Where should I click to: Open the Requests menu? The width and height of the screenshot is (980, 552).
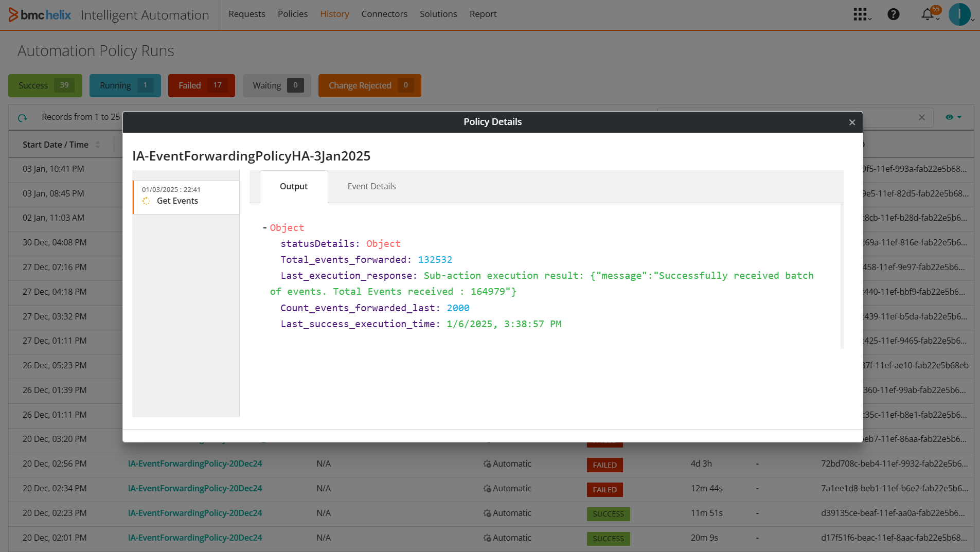(x=247, y=14)
